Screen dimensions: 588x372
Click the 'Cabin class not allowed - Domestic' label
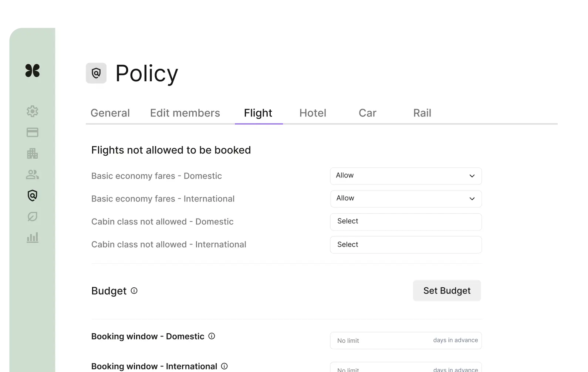(162, 222)
